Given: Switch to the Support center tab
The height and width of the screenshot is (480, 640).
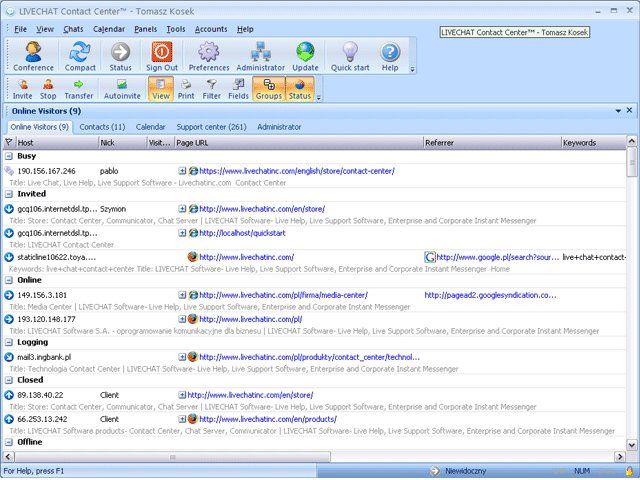Looking at the screenshot, I should point(211,128).
